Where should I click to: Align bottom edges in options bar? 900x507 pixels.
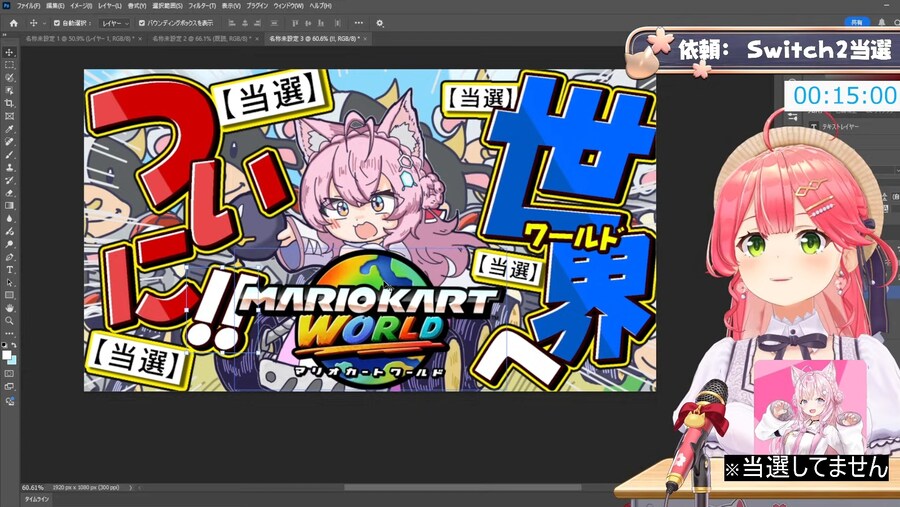[321, 24]
